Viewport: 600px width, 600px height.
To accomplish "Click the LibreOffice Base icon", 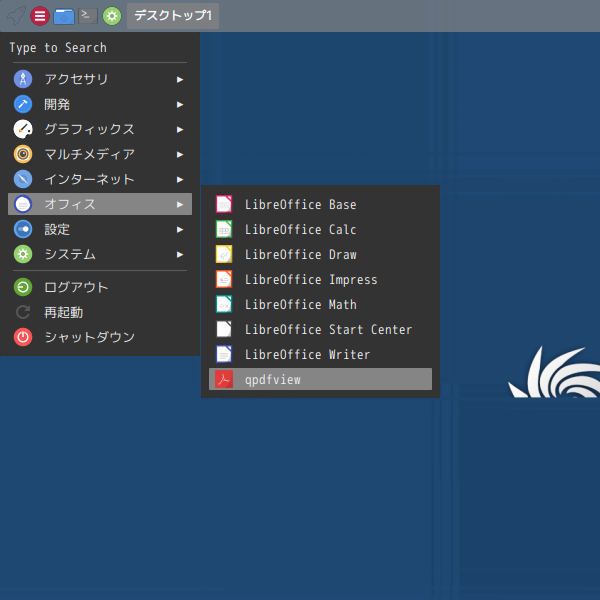I will (x=224, y=204).
